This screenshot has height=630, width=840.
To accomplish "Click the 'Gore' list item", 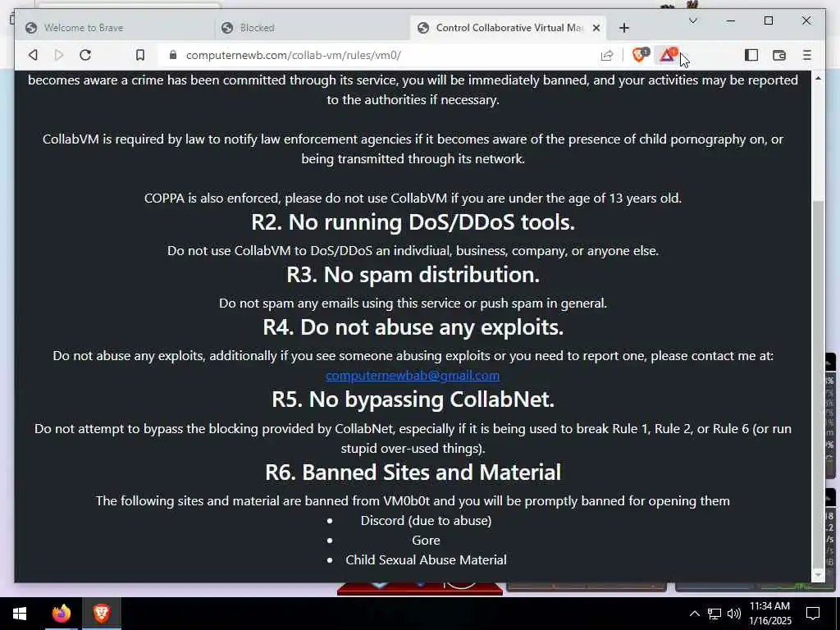I will (426, 541).
